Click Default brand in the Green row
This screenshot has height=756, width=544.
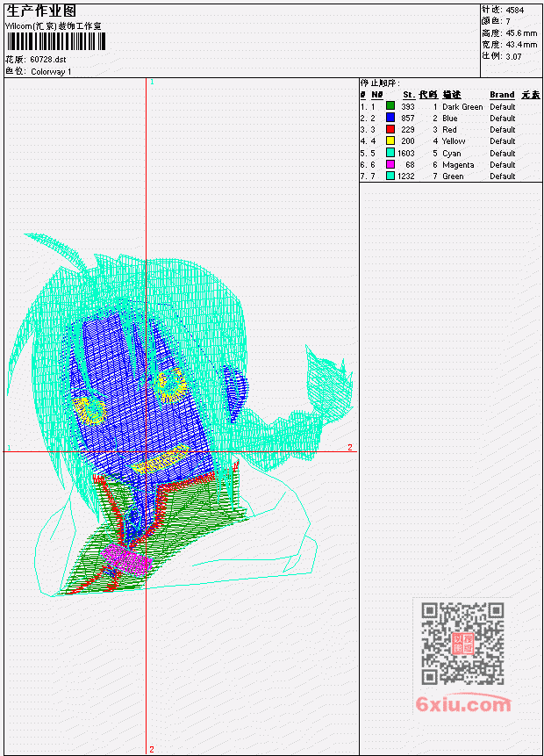tap(503, 176)
